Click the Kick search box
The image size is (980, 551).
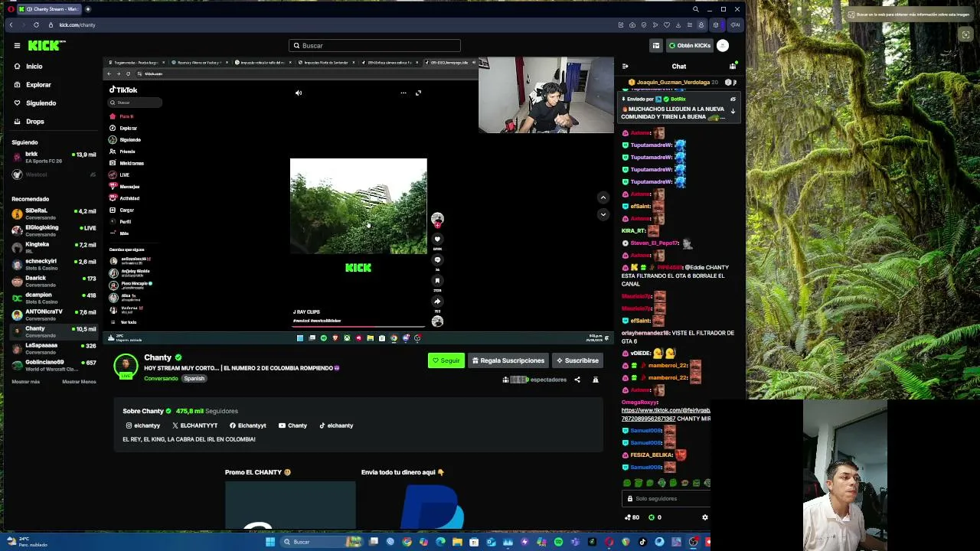374,46
